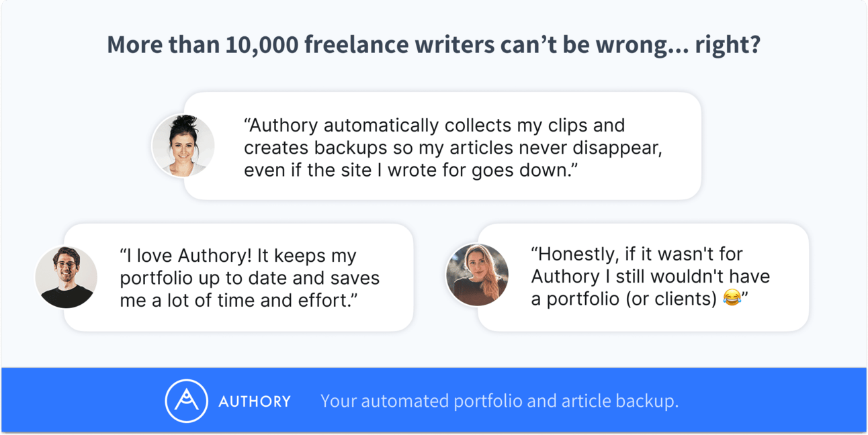Click the "portfolio up to date and saves" line
Image resolution: width=868 pixels, height=435 pixels.
[x=249, y=278]
